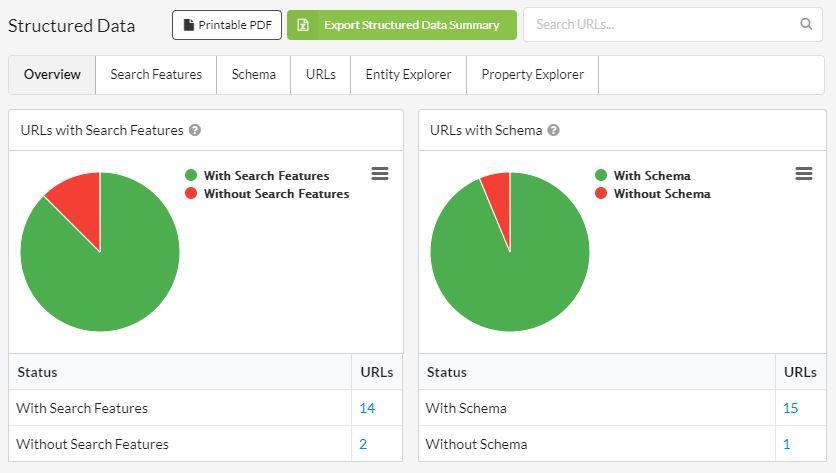The width and height of the screenshot is (836, 473).
Task: Click the Printable PDF button
Action: [x=227, y=25]
